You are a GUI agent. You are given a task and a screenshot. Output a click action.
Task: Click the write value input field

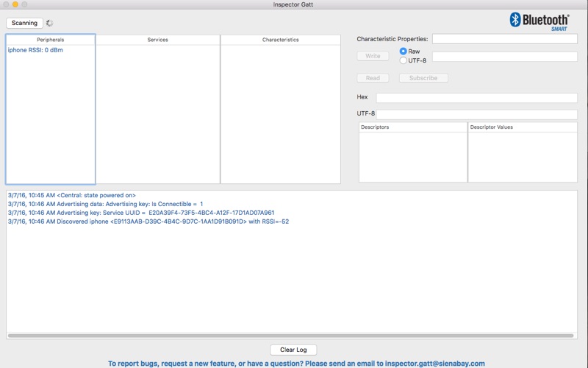(x=505, y=57)
